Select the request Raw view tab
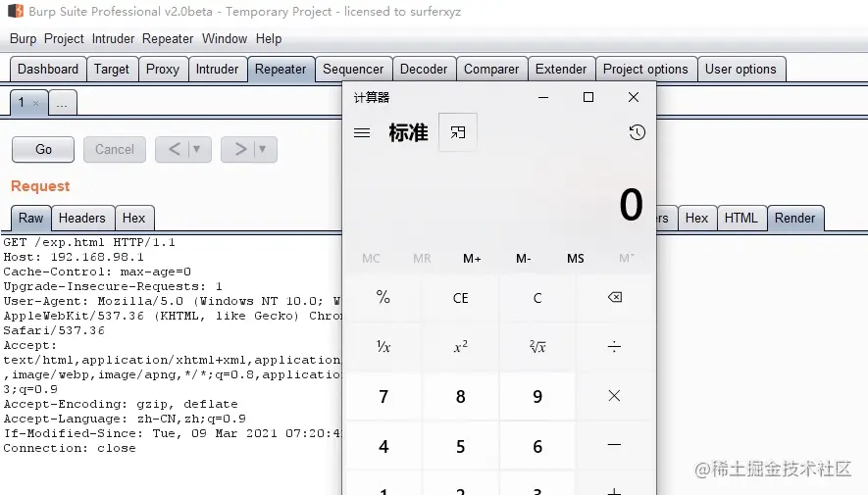This screenshot has width=868, height=495. pos(31,218)
